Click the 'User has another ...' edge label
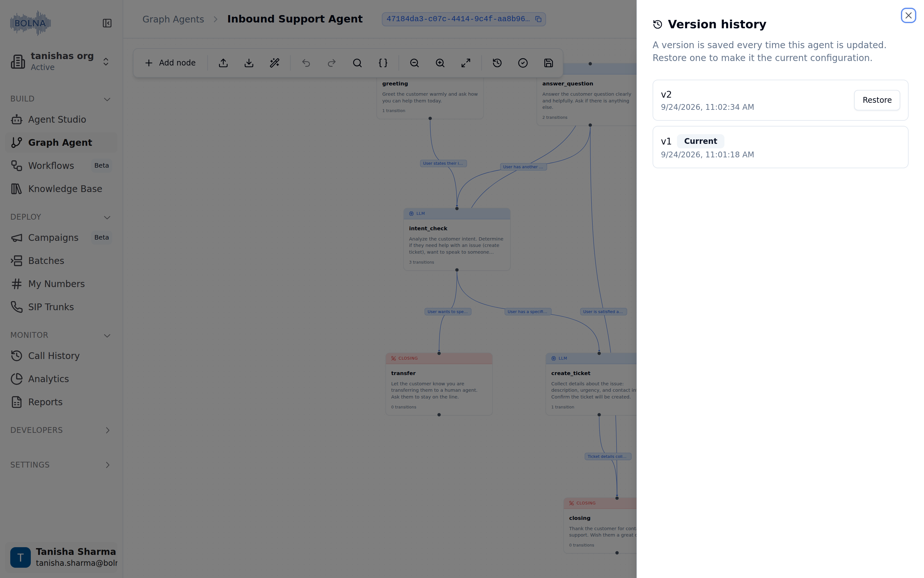Image resolution: width=924 pixels, height=578 pixels. 524,167
